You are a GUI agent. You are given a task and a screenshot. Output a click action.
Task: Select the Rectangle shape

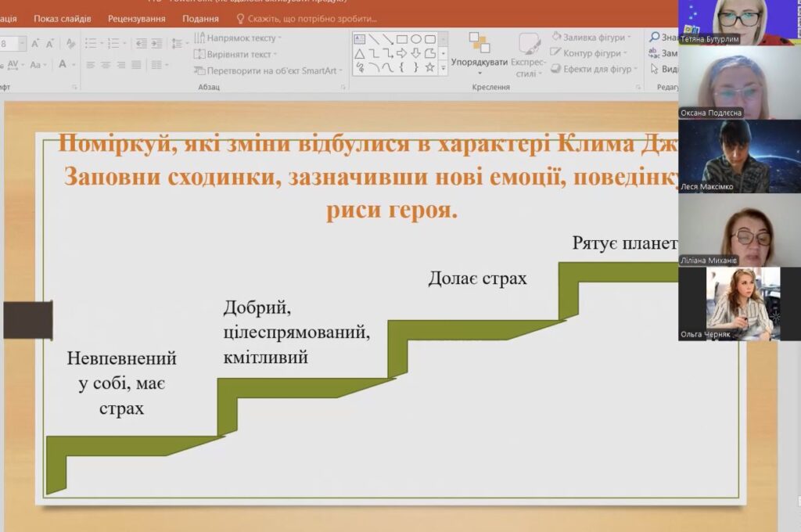402,39
